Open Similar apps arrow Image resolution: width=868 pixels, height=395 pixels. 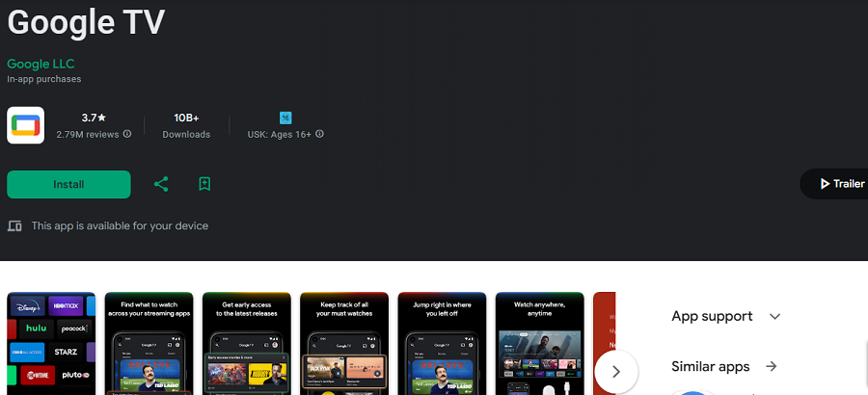pos(772,366)
